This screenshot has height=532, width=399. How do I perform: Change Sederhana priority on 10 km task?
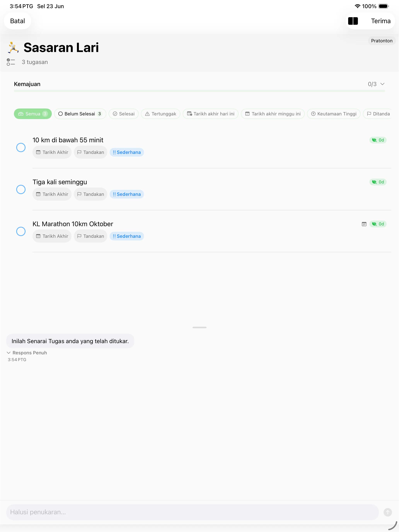pyautogui.click(x=127, y=152)
